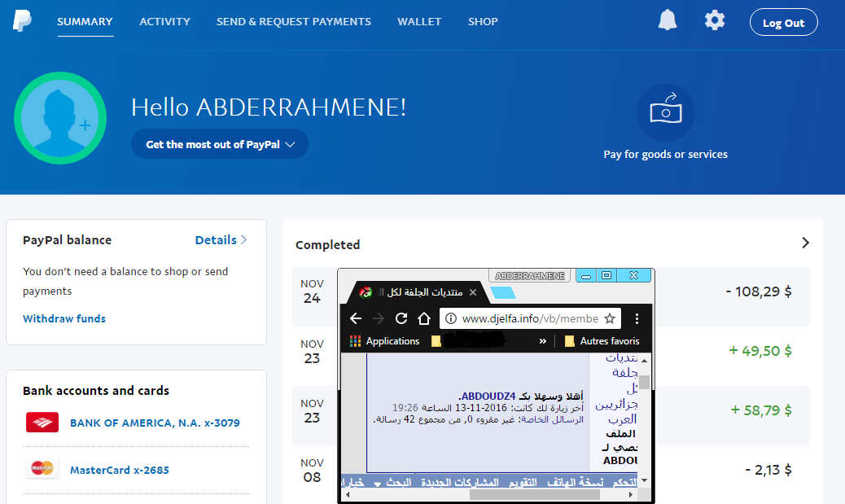Close the djelfa forum browser tab
The image size is (845, 504).
[473, 292]
